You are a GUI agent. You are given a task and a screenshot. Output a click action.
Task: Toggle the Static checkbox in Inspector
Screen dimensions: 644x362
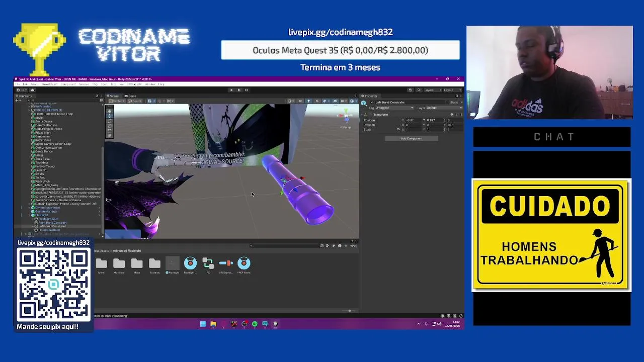tap(448, 102)
